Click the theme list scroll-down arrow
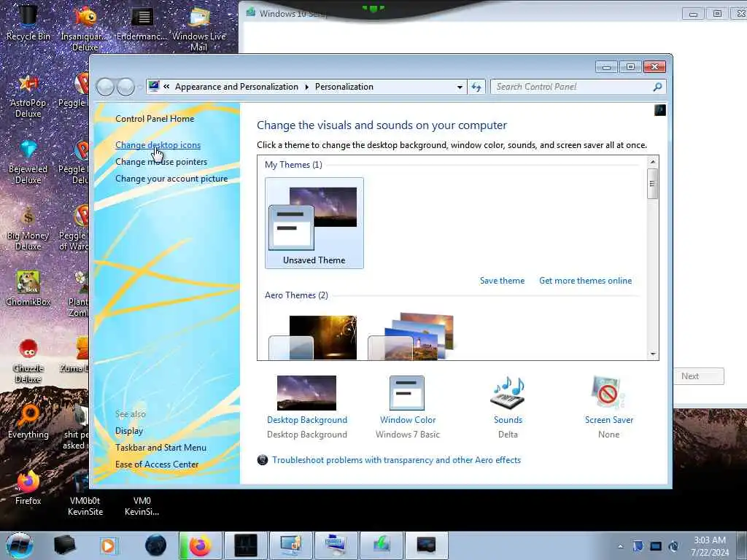The height and width of the screenshot is (560, 747). pyautogui.click(x=653, y=354)
